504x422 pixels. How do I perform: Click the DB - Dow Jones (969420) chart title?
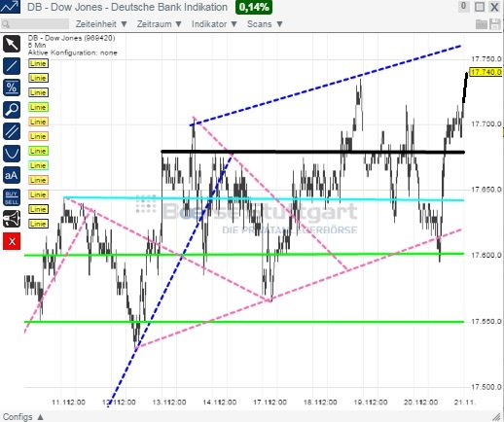[71, 38]
